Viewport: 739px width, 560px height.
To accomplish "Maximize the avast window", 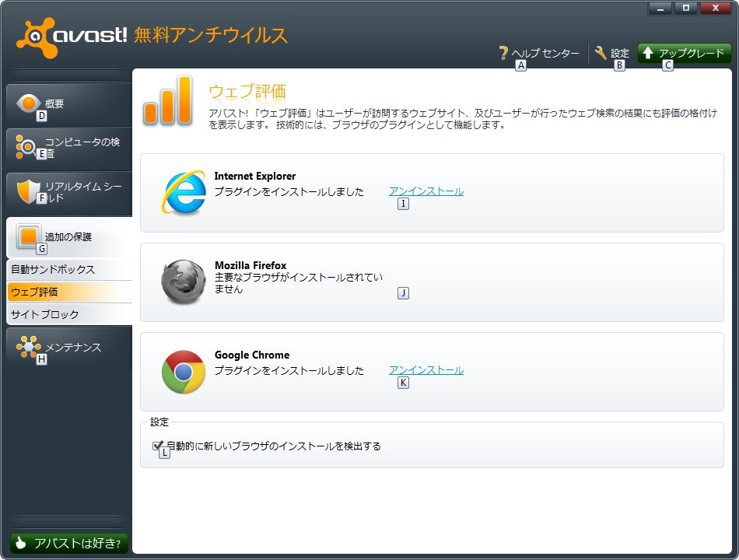I will 686,8.
